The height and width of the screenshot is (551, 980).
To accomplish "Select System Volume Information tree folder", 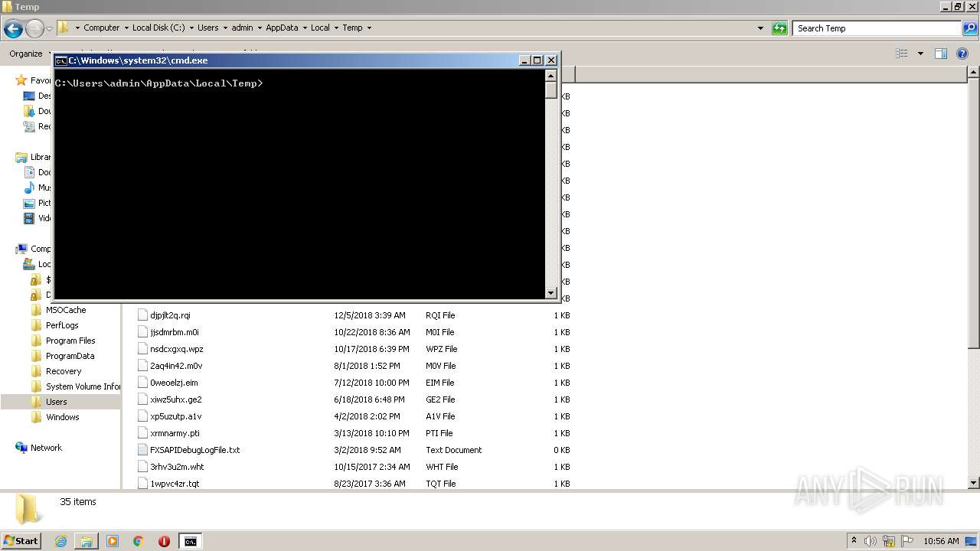I will (83, 386).
